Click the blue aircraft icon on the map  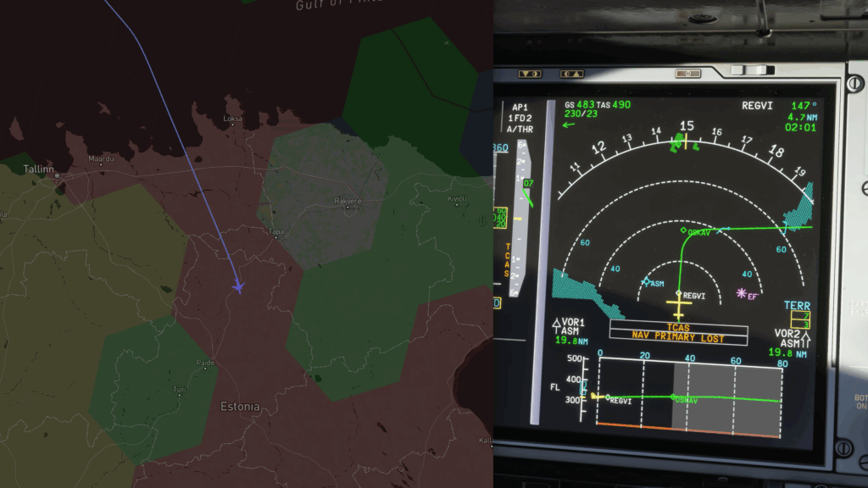click(x=238, y=287)
